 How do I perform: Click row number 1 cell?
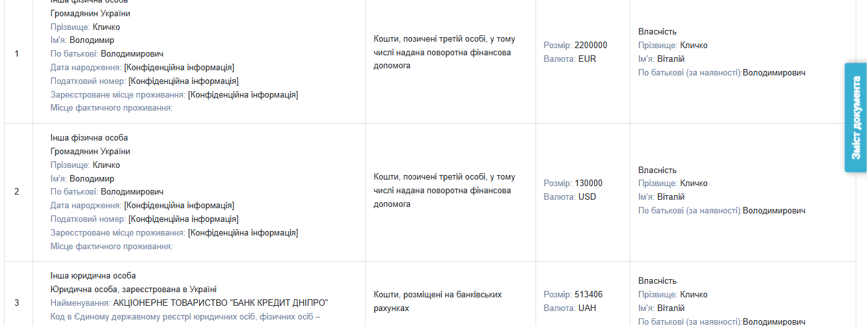(x=17, y=53)
